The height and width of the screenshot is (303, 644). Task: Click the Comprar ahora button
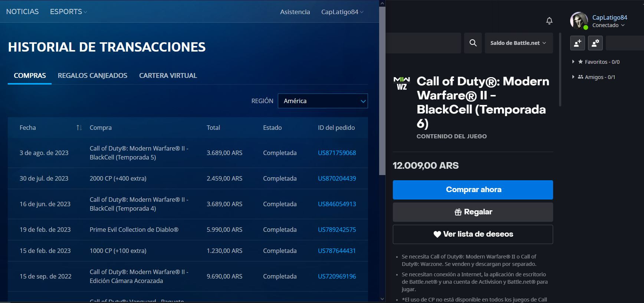(x=473, y=190)
